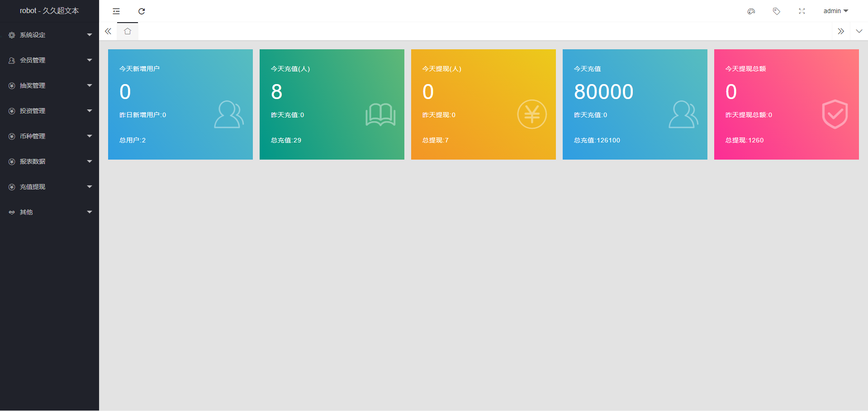Click the 抽奖管理 yen icon
The image size is (868, 411).
12,85
